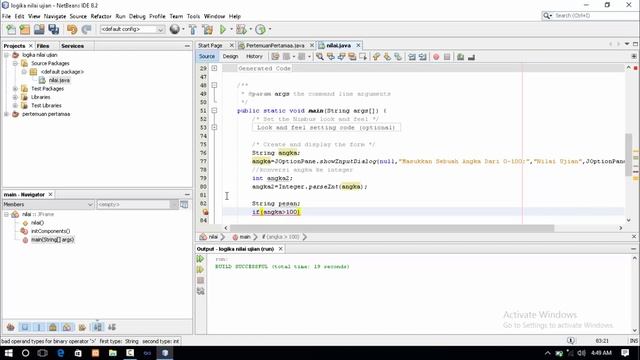
Task: Collapse the main method fold on line 51
Action: (x=214, y=111)
